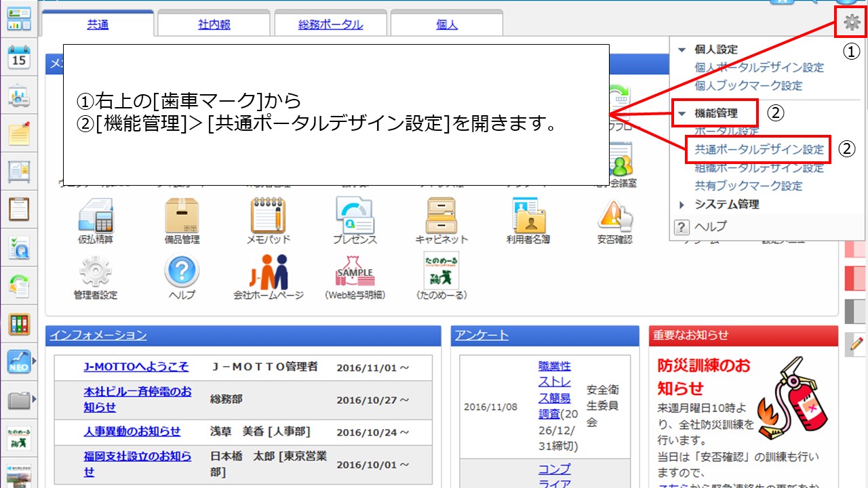Switch to the 総務ポータル tab
868x488 pixels.
pyautogui.click(x=330, y=22)
